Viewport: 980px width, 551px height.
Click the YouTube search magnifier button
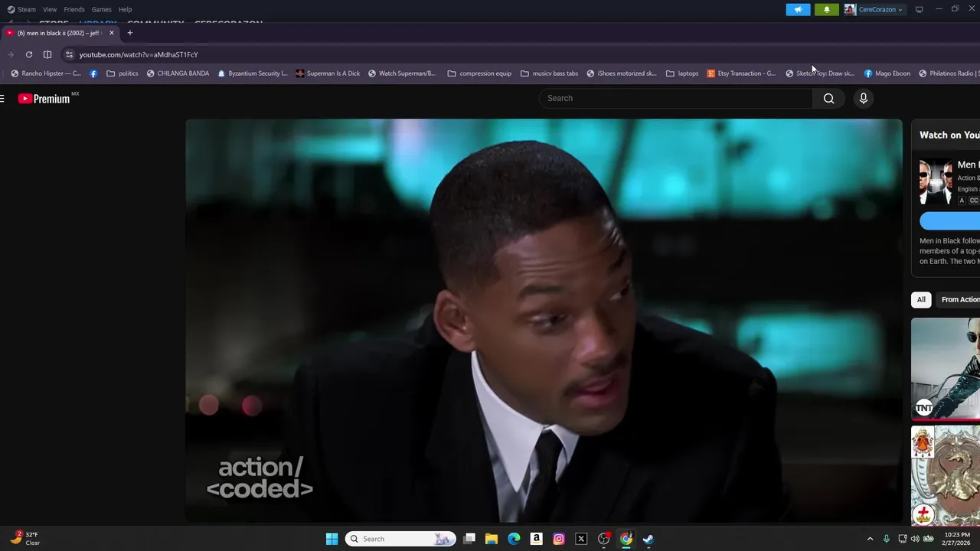pos(828,98)
